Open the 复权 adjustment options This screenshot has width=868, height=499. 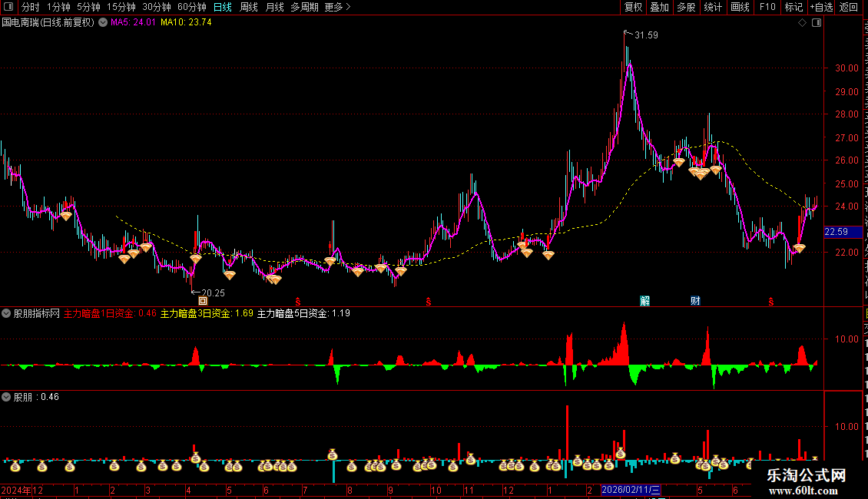pyautogui.click(x=633, y=7)
